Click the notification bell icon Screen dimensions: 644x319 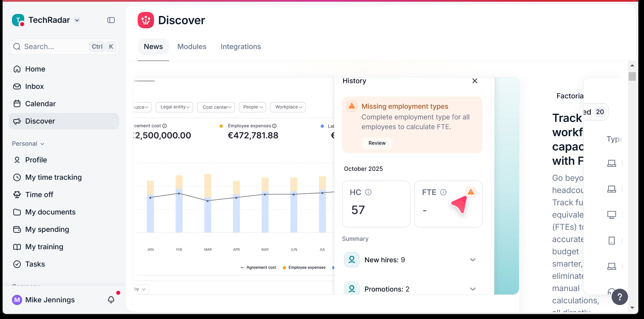[111, 300]
